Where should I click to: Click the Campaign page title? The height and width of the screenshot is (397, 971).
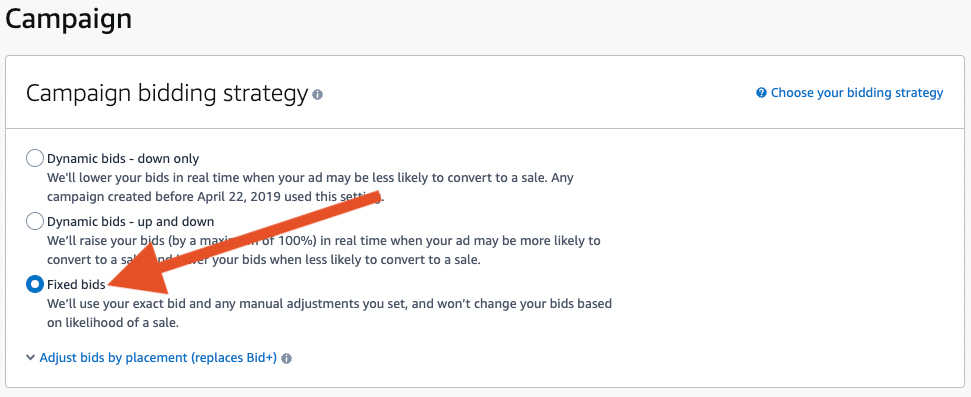(69, 19)
